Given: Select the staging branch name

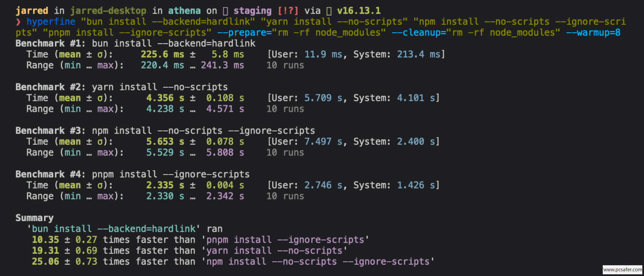Looking at the screenshot, I should coord(252,11).
